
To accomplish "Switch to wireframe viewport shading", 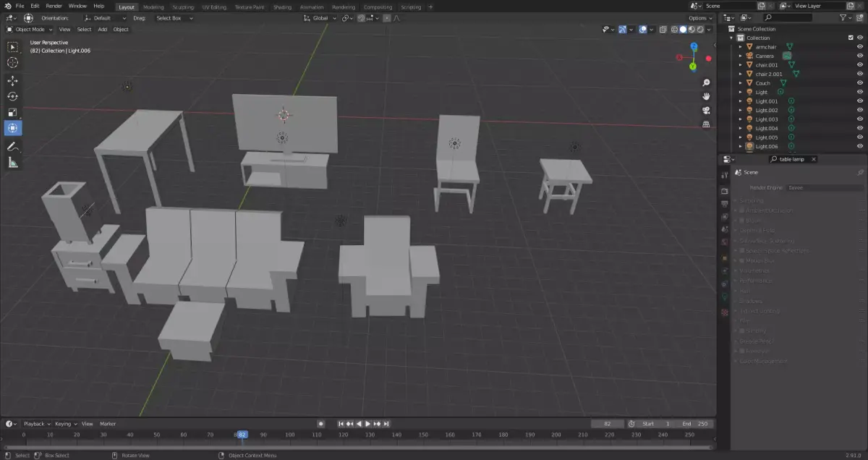I will pyautogui.click(x=674, y=30).
